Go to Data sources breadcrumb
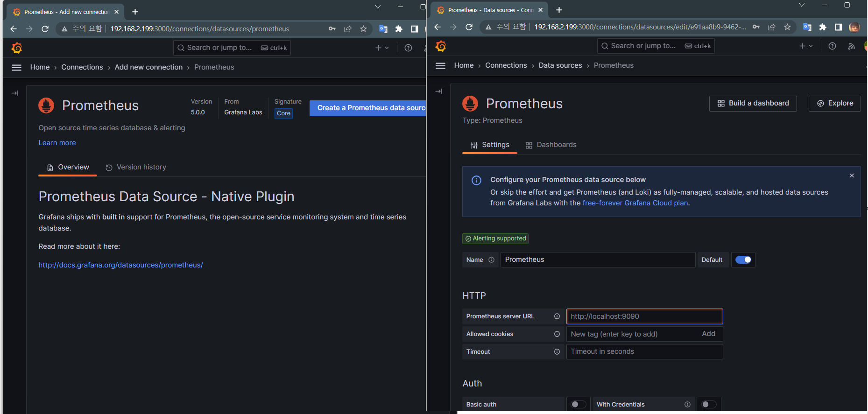Image resolution: width=868 pixels, height=414 pixels. 560,65
